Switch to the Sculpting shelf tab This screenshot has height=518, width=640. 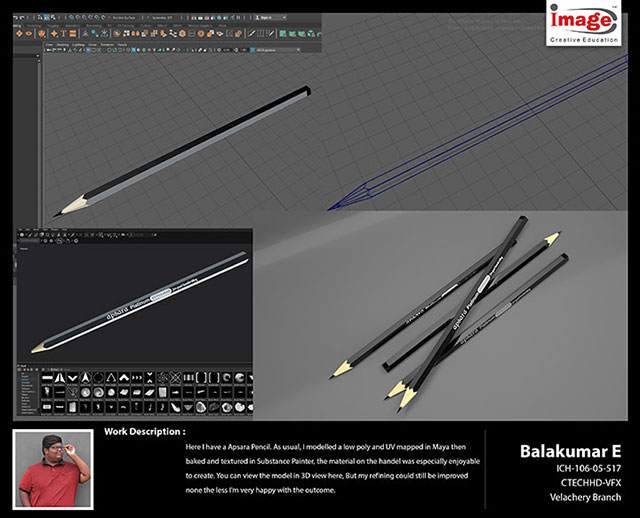(x=34, y=26)
